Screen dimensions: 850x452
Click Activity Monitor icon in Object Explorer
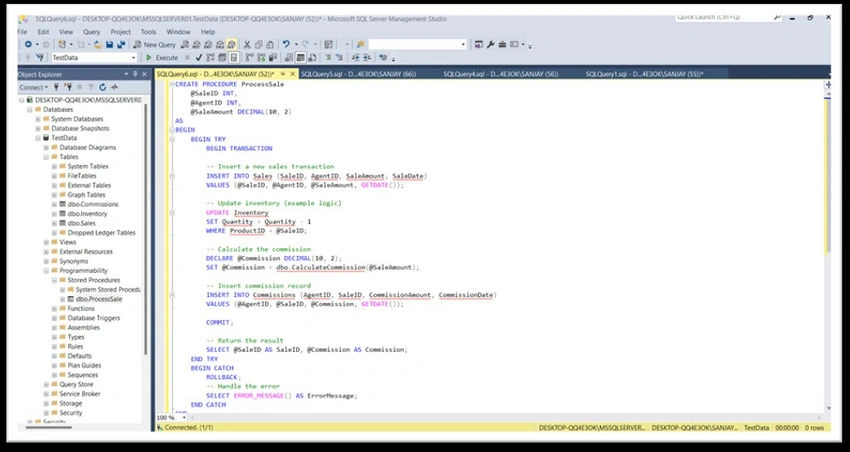point(114,87)
